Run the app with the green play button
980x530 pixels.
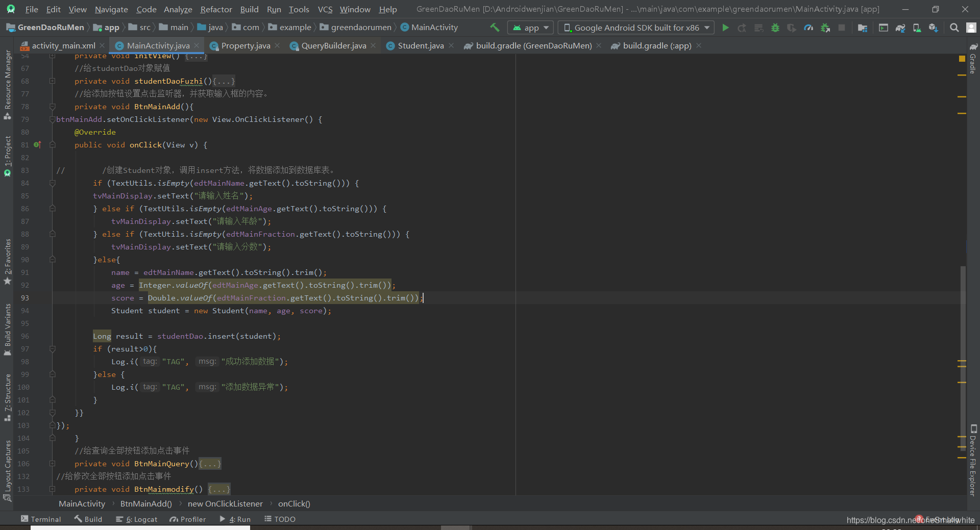pos(725,28)
